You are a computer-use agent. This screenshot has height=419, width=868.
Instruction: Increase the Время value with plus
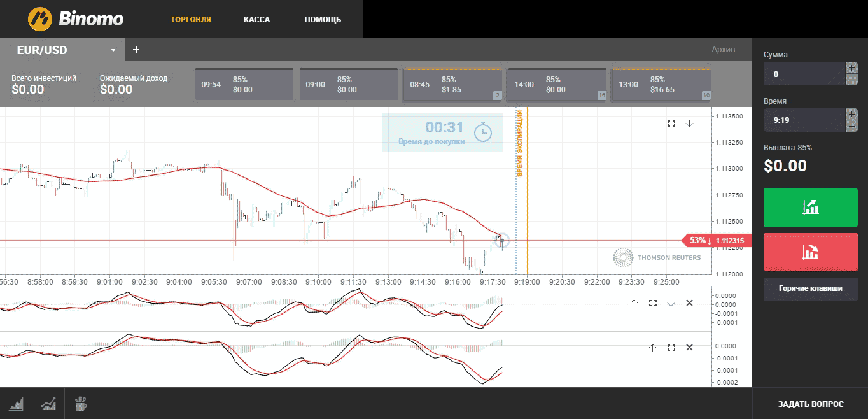pyautogui.click(x=851, y=114)
